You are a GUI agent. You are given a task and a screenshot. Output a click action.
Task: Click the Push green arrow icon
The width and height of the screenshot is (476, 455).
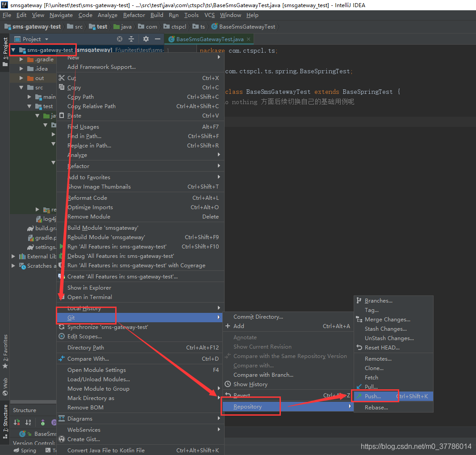pyautogui.click(x=359, y=396)
